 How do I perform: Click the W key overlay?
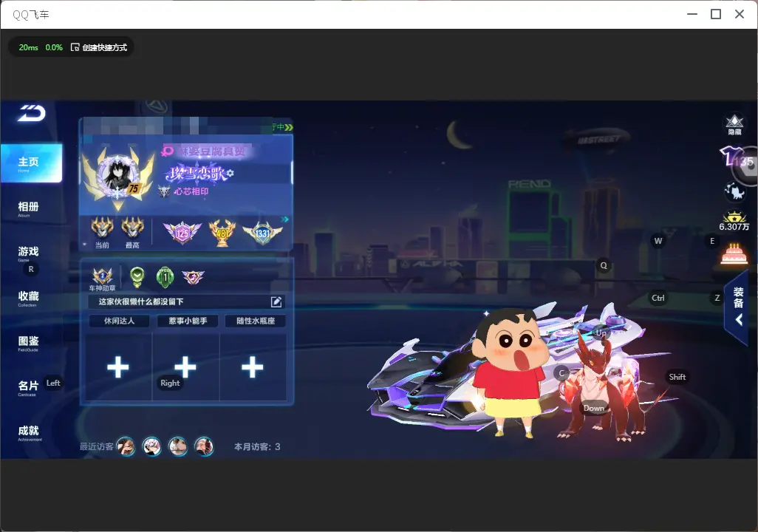tap(658, 241)
